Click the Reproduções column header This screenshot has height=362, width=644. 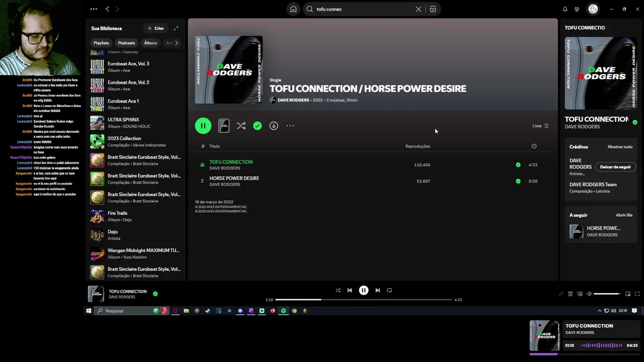tap(418, 146)
